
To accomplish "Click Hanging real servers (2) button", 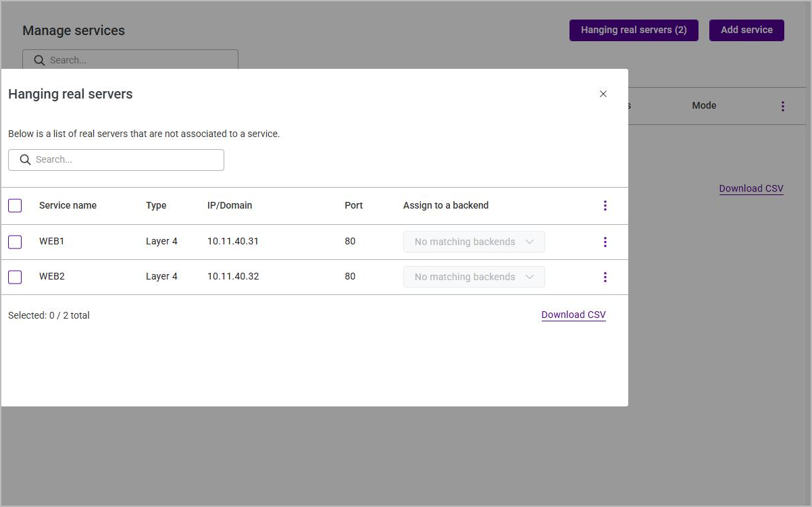I will tap(634, 30).
